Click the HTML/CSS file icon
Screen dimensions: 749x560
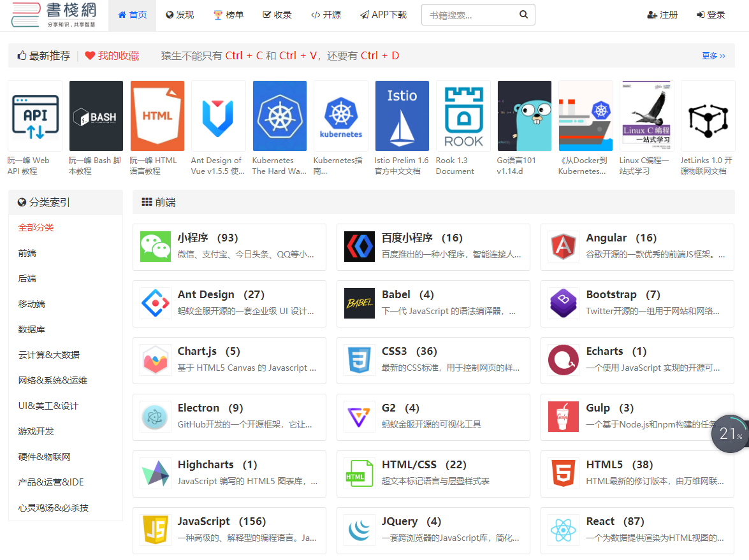point(360,473)
